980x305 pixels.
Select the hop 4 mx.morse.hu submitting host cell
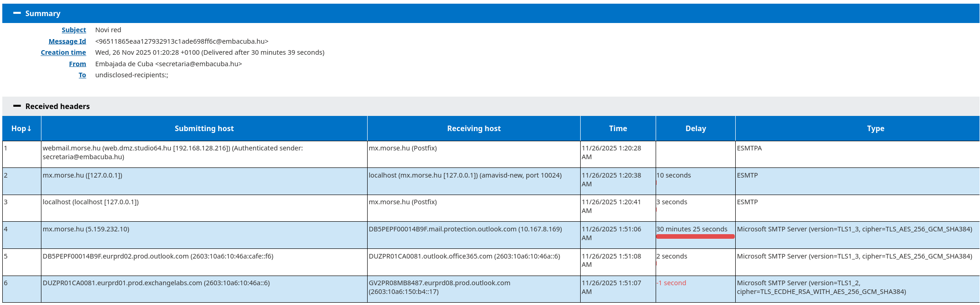tap(204, 235)
